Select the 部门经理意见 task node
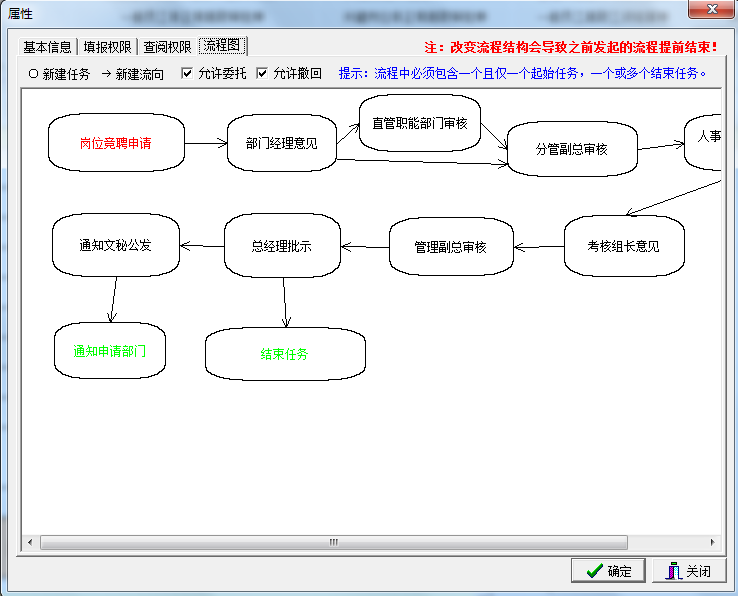Screen dimensions: 738x596 point(281,143)
